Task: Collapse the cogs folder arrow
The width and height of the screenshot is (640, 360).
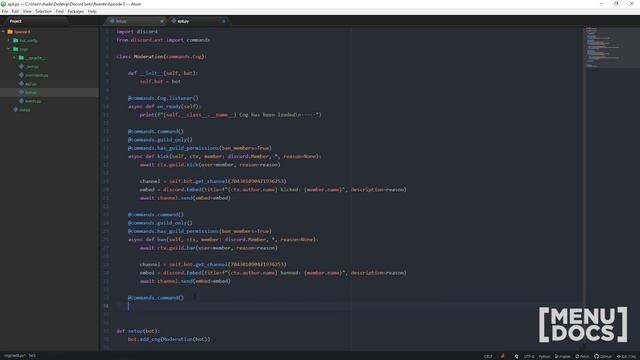Action: (9, 49)
